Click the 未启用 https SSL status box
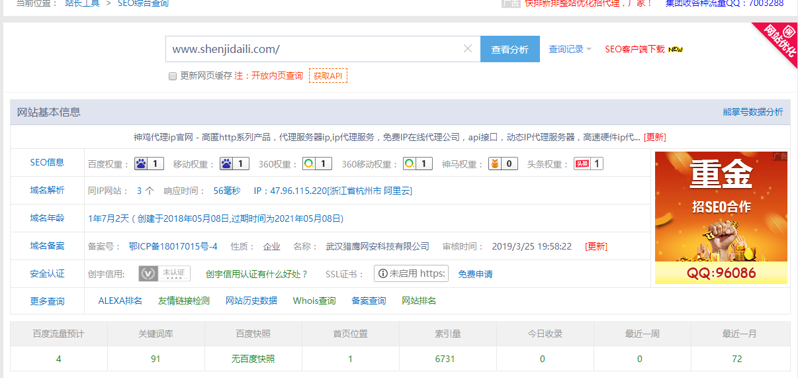The image size is (798, 378). [412, 274]
